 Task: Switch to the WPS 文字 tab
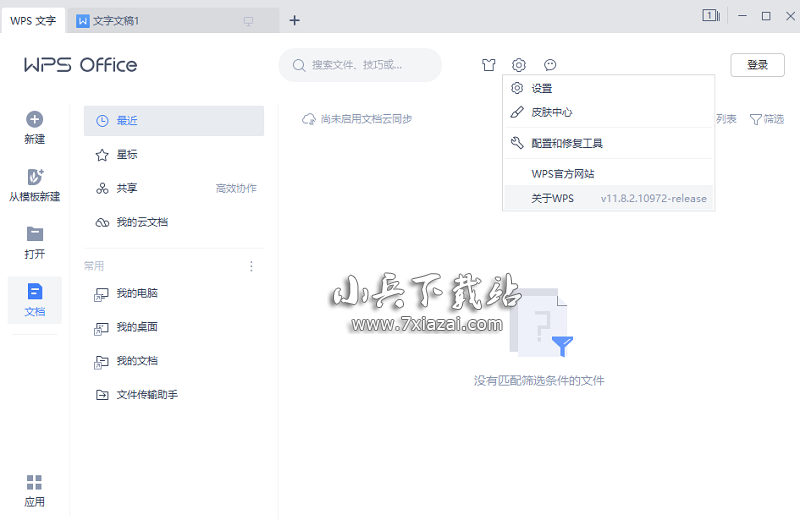(x=33, y=21)
